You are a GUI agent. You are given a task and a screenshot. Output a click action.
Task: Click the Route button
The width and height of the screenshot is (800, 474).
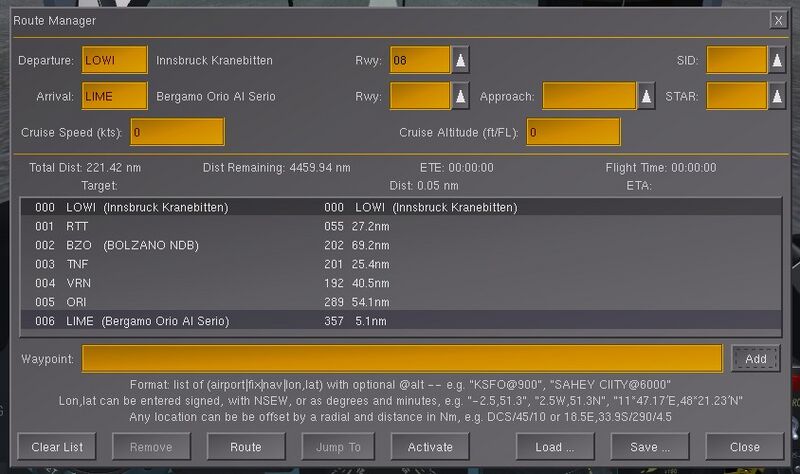tap(246, 447)
